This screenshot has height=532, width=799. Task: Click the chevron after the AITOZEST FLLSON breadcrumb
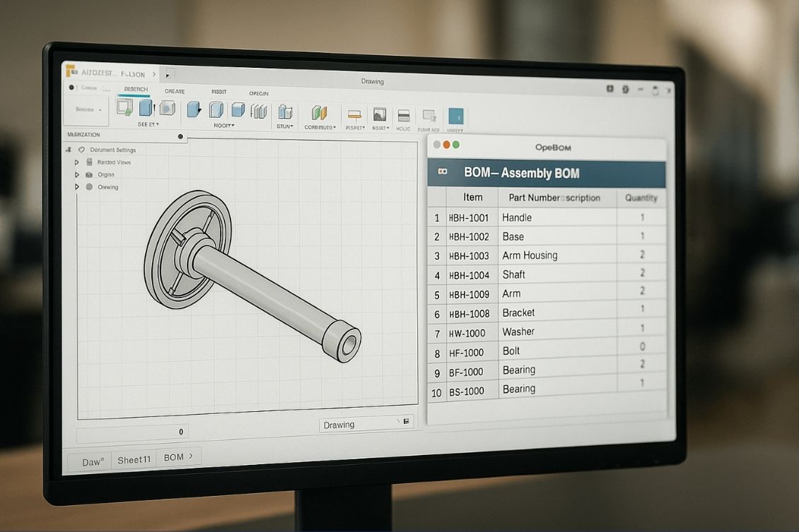[154, 74]
